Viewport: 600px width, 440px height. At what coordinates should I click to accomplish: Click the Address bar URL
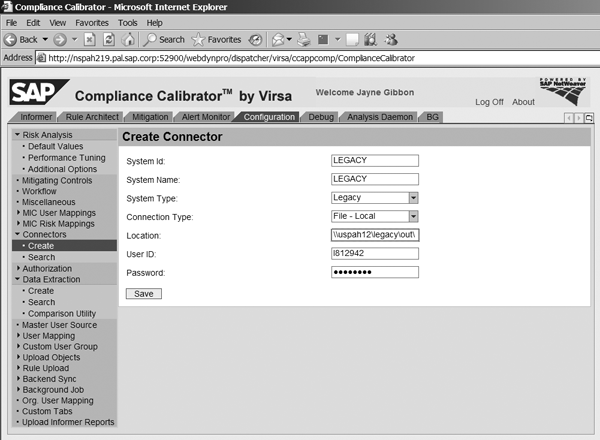232,58
